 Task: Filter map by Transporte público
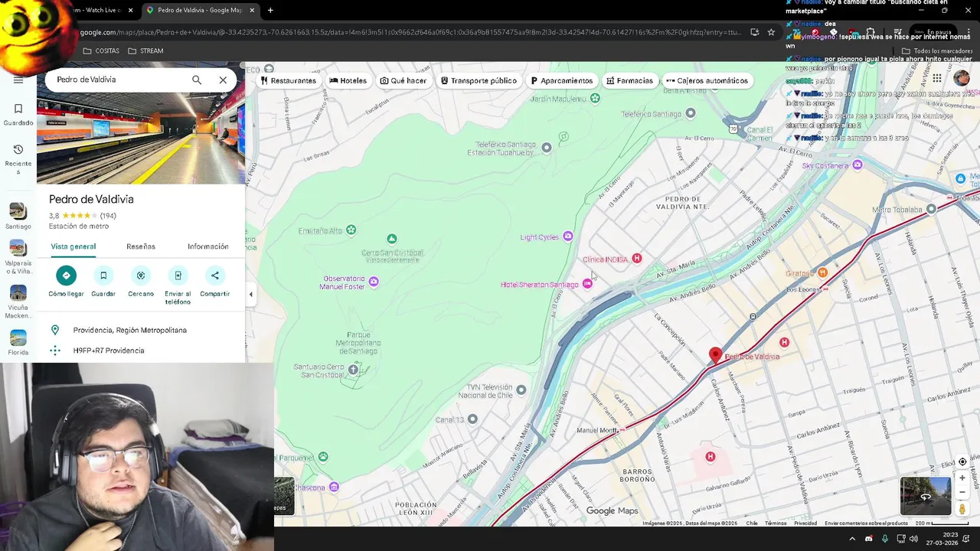(479, 80)
